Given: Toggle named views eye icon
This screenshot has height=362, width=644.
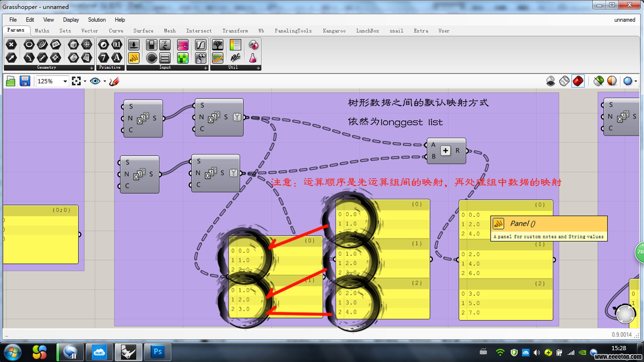Looking at the screenshot, I should click(95, 81).
